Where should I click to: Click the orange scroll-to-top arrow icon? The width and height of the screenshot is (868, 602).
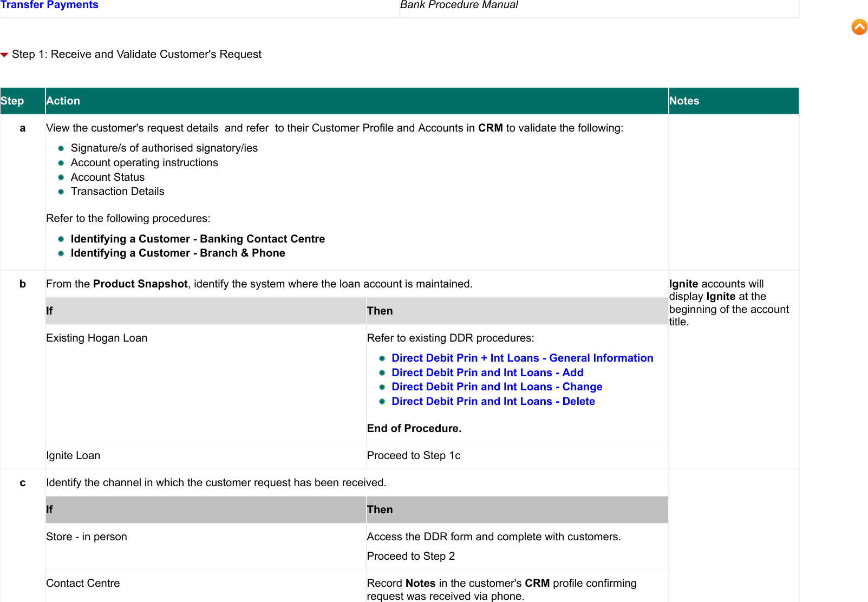coord(858,26)
